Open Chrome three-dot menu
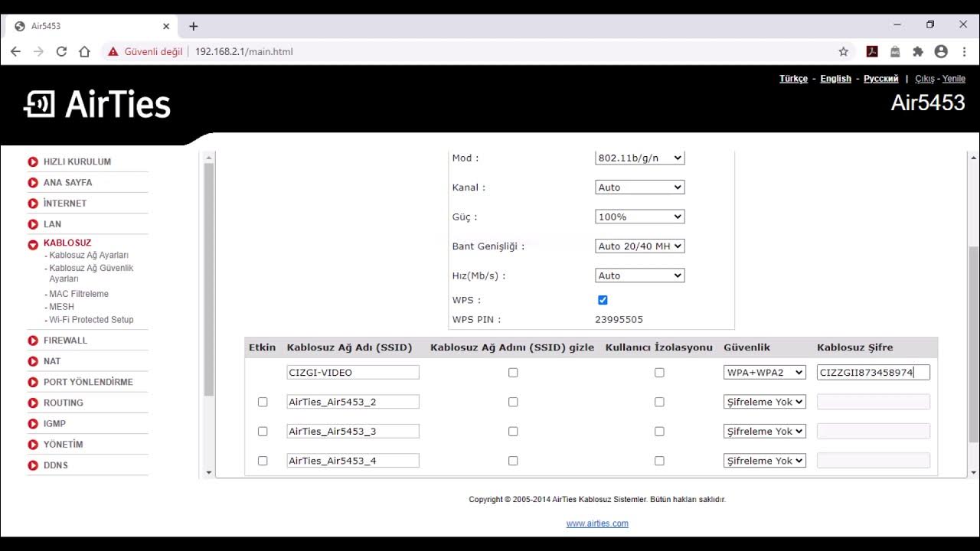980x551 pixels. (964, 51)
